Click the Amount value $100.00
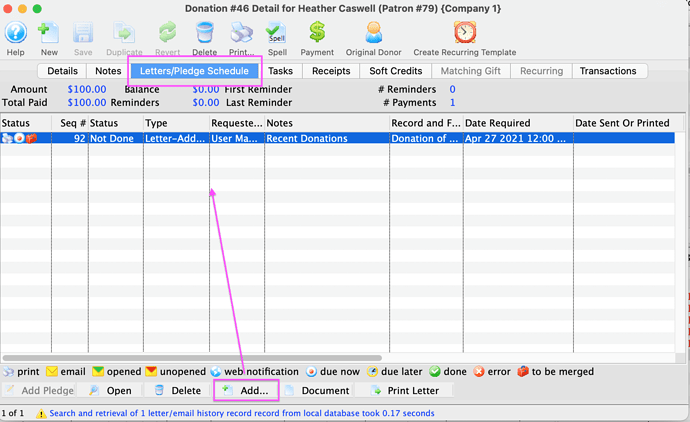Screen dimensions: 690x422 tap(87, 89)
